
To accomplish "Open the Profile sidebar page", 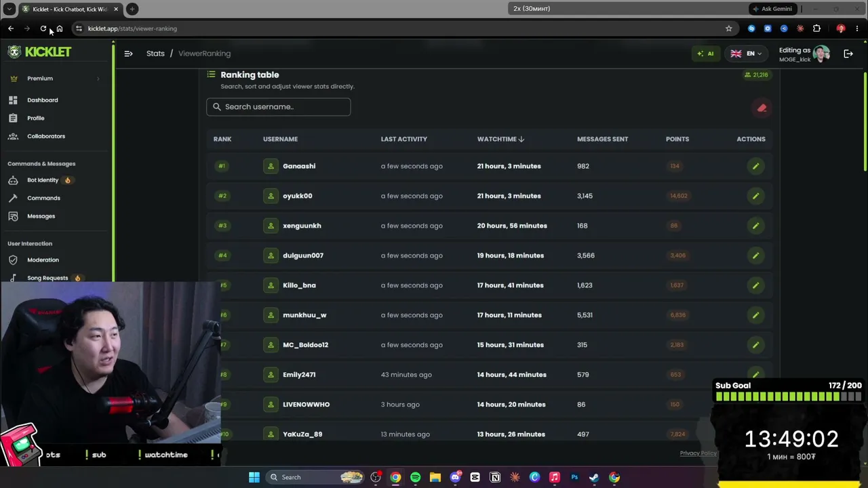I will tap(35, 118).
